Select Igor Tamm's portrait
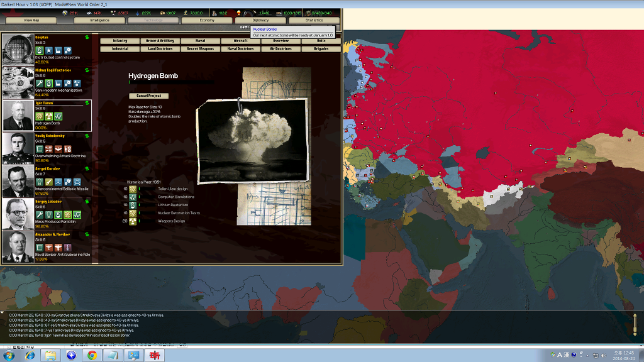The image size is (644, 362). pos(18,116)
